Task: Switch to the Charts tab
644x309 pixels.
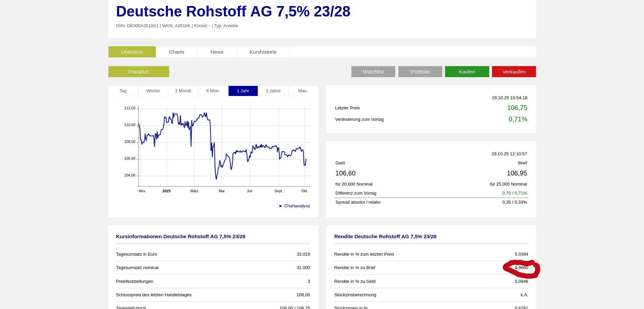Action: (177, 52)
